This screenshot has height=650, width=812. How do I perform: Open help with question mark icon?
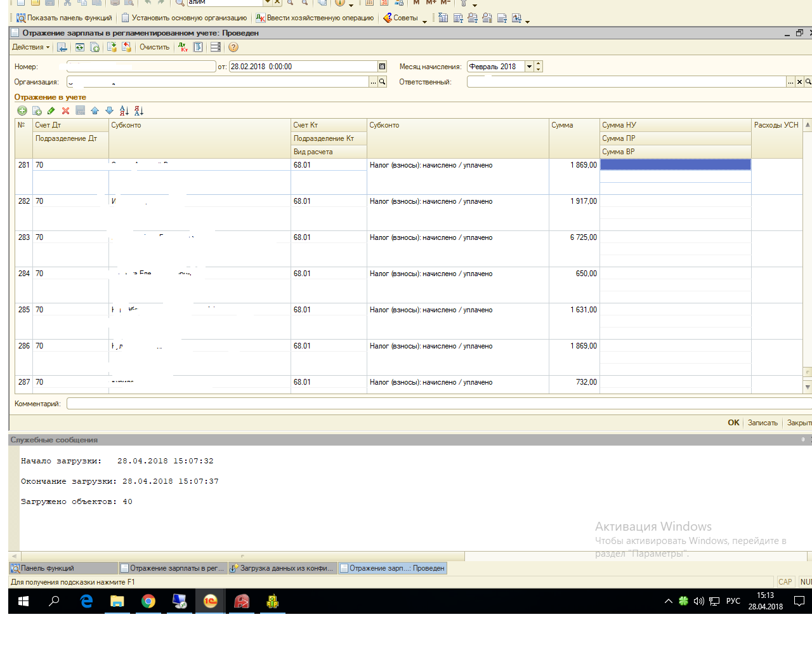[233, 47]
